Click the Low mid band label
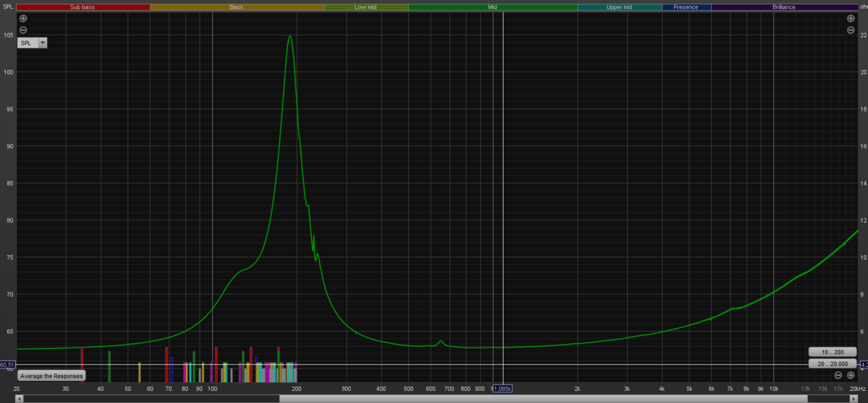Screen dimensions: 868x403 (x=366, y=7)
